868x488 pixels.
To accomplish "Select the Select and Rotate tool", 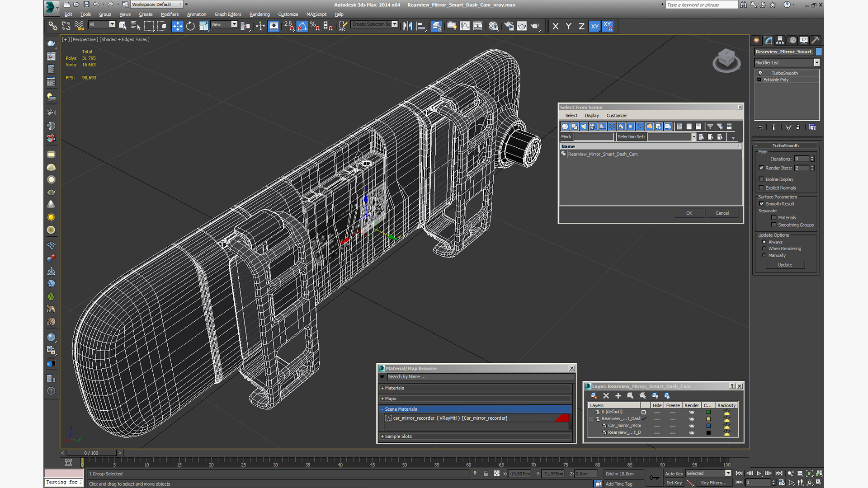I will click(x=190, y=26).
